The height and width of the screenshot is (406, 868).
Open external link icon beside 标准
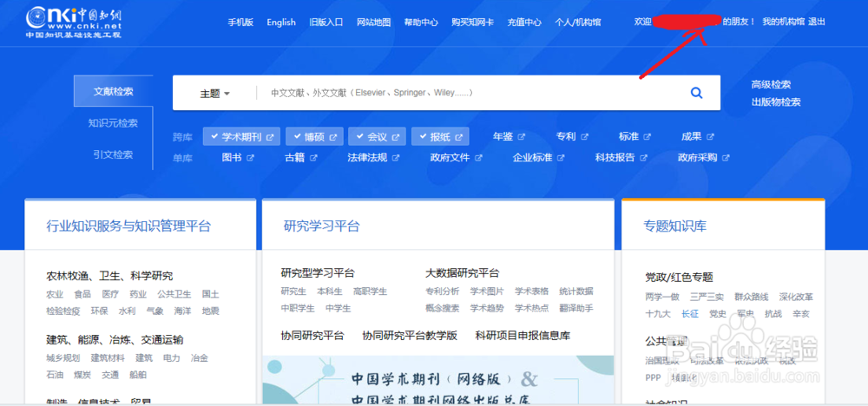point(648,136)
